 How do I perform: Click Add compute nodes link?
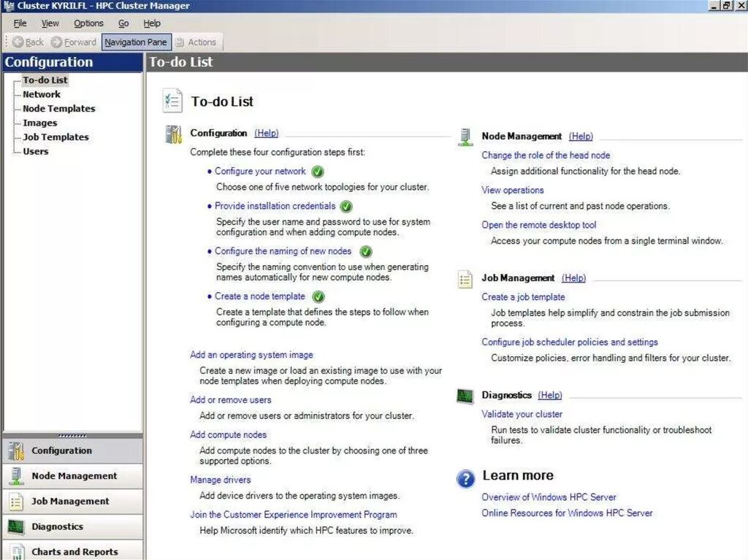pyautogui.click(x=228, y=435)
